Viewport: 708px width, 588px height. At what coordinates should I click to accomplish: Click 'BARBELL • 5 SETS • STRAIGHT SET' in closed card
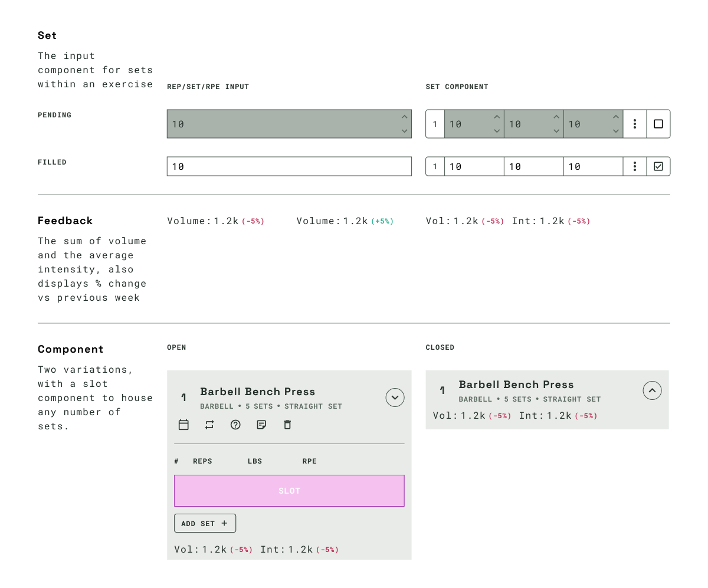(x=529, y=399)
